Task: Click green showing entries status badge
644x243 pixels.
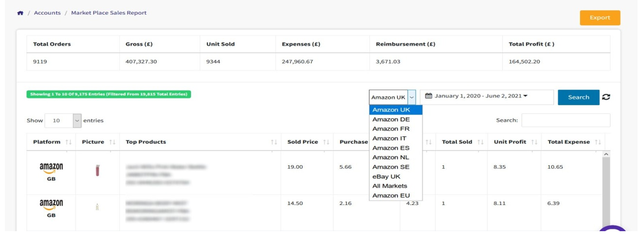Action: tap(109, 94)
